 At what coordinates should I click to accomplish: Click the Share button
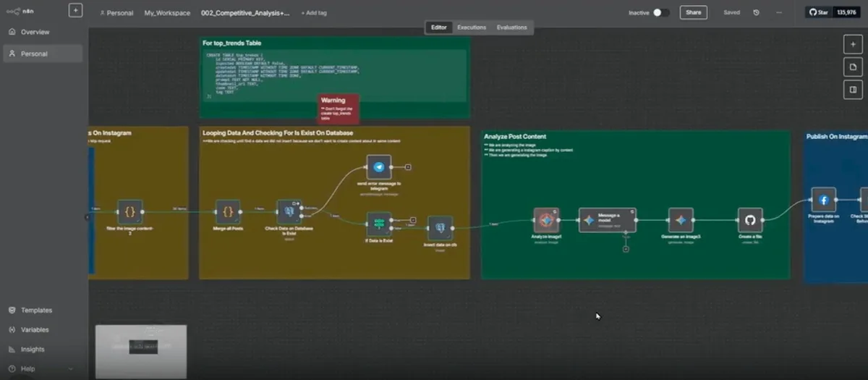[693, 12]
